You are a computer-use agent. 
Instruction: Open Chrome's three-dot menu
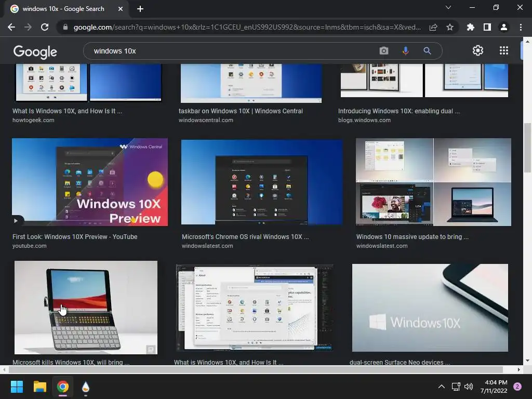click(521, 27)
